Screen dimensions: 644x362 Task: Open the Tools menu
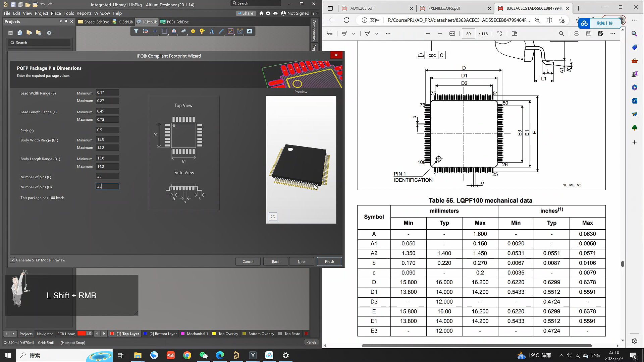[69, 13]
